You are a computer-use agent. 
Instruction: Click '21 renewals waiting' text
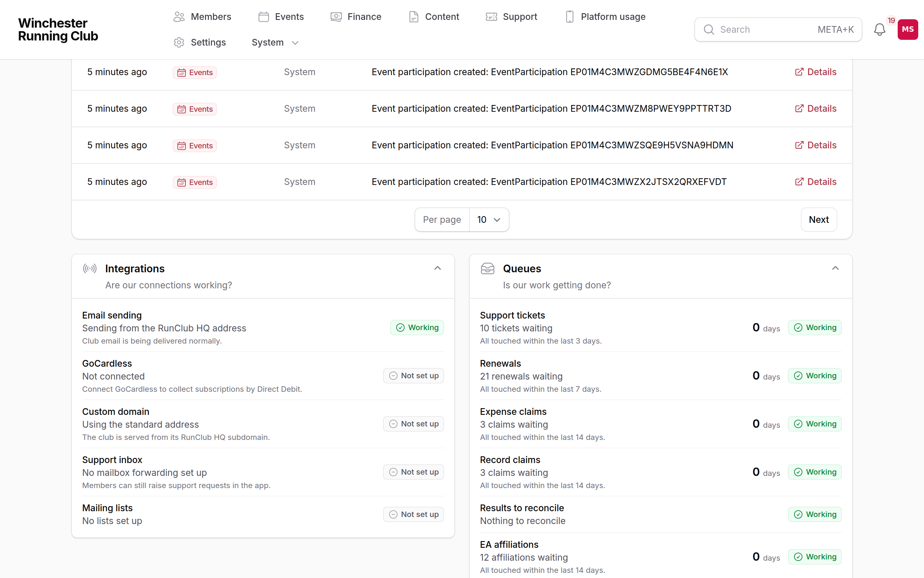click(521, 377)
